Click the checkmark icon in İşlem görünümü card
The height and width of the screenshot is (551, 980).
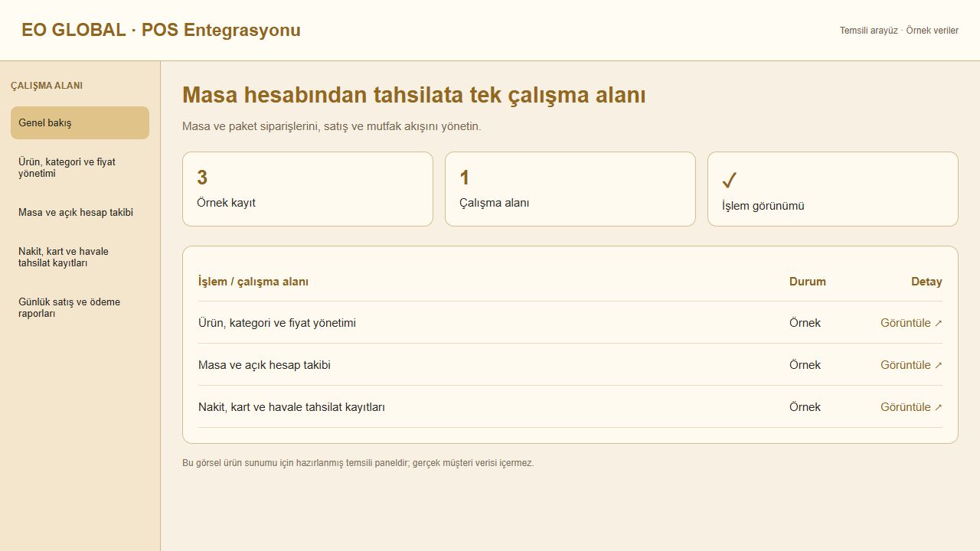(730, 181)
